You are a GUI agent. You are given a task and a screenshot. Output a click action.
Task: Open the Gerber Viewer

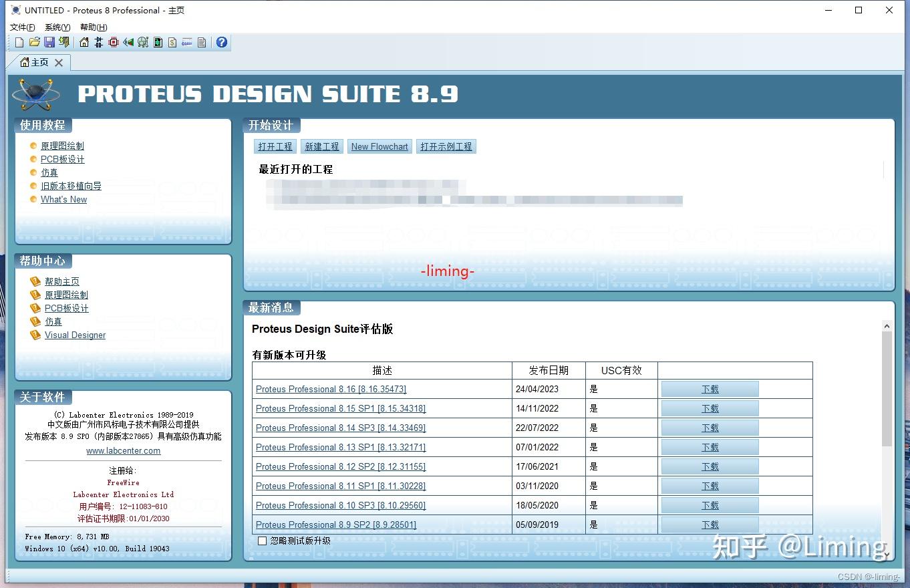158,42
